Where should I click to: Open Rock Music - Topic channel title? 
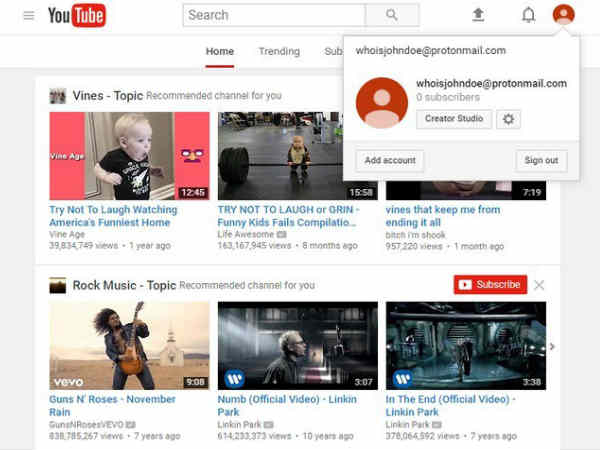[124, 285]
